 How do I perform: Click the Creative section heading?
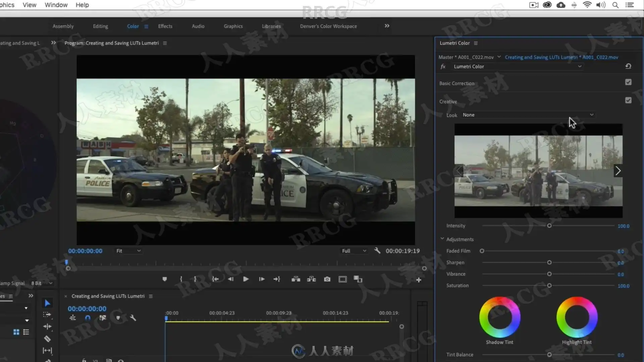(x=448, y=102)
